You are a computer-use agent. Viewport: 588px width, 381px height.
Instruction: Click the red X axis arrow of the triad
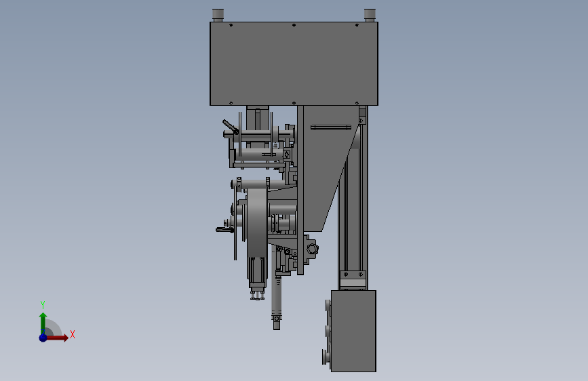pos(56,338)
